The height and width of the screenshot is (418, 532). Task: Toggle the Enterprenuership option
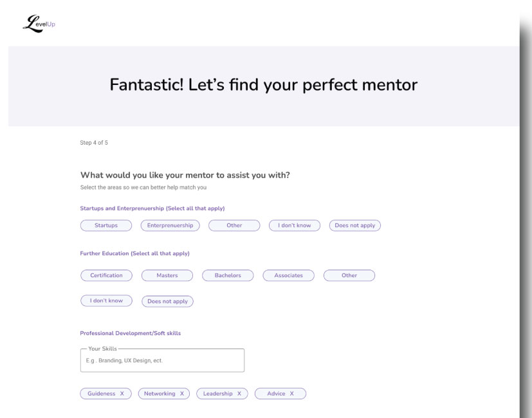coord(170,226)
